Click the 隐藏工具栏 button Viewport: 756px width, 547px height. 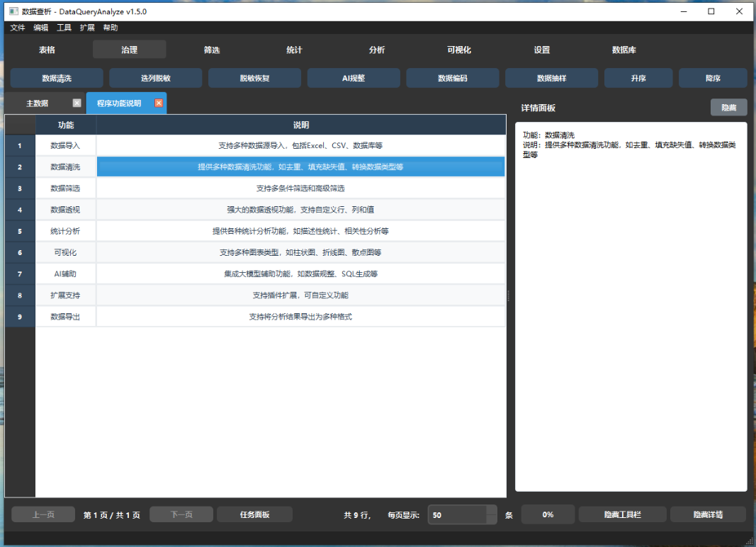pyautogui.click(x=623, y=514)
